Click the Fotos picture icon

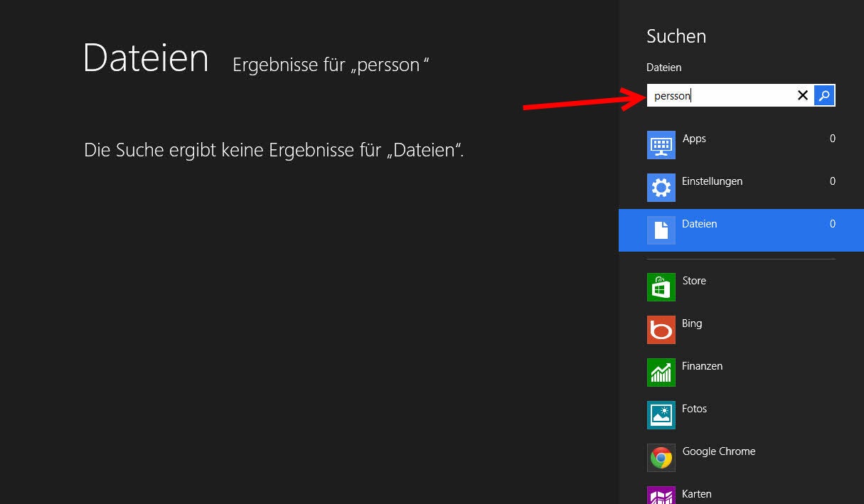click(661, 415)
